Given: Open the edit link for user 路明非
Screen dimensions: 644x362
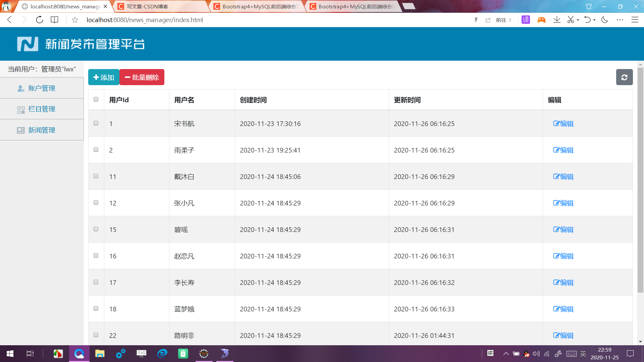Looking at the screenshot, I should (x=563, y=335).
